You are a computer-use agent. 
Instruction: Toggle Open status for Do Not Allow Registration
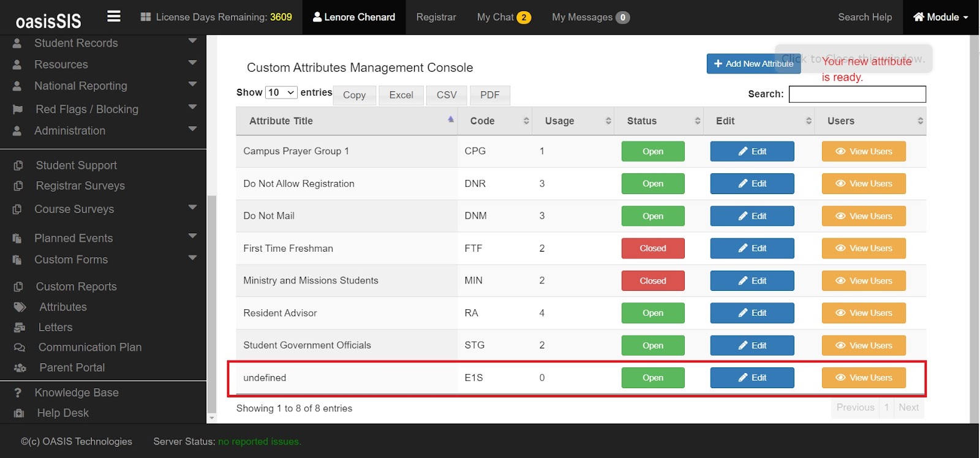point(653,184)
